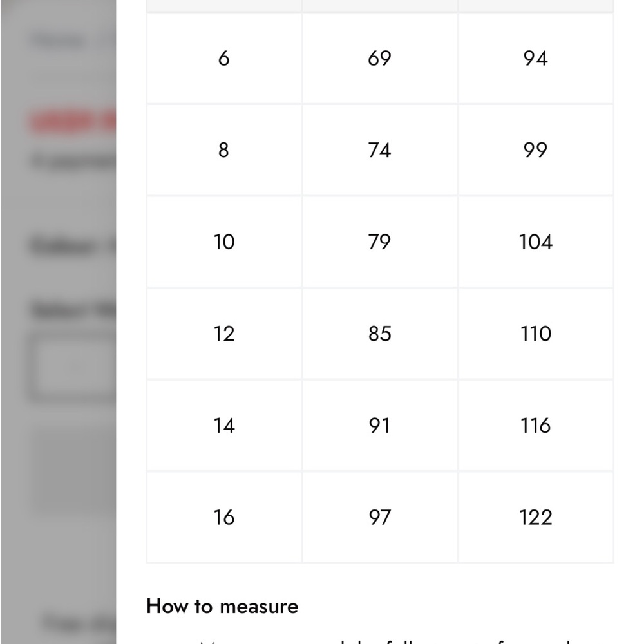Click the size 14 cell
The height and width of the screenshot is (644, 644).
(x=224, y=426)
